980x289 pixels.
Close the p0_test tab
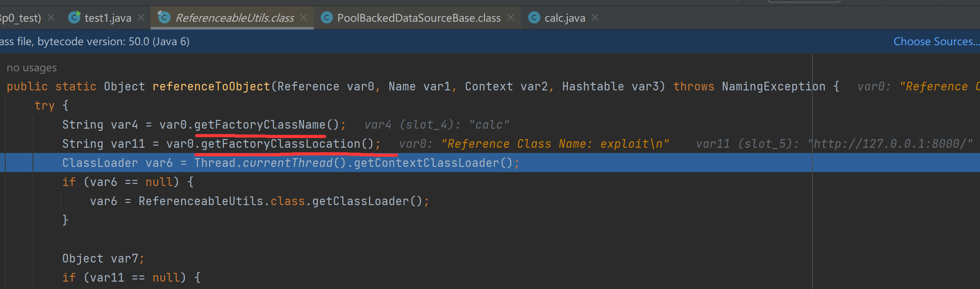click(51, 17)
